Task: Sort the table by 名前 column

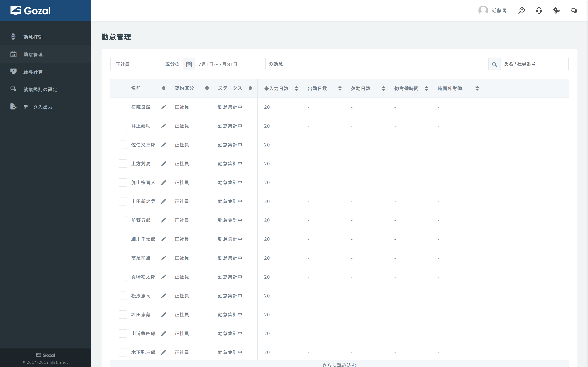Action: tap(163, 88)
